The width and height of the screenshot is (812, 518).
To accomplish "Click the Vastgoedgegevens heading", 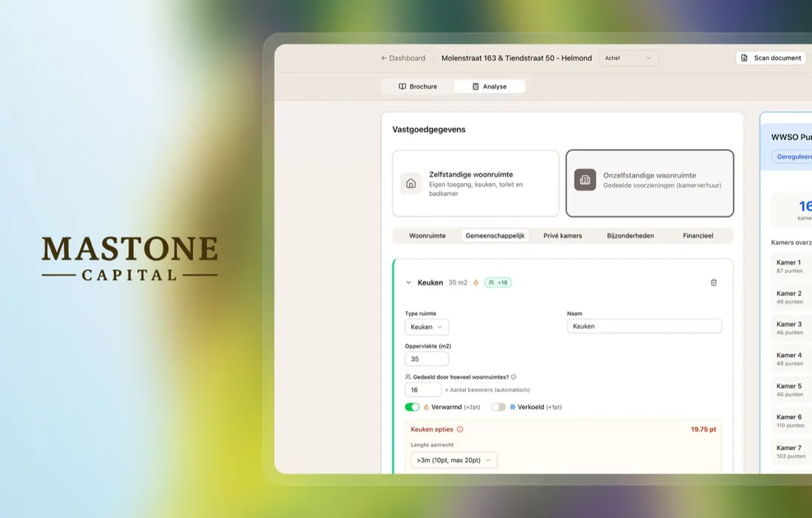I will (x=429, y=129).
